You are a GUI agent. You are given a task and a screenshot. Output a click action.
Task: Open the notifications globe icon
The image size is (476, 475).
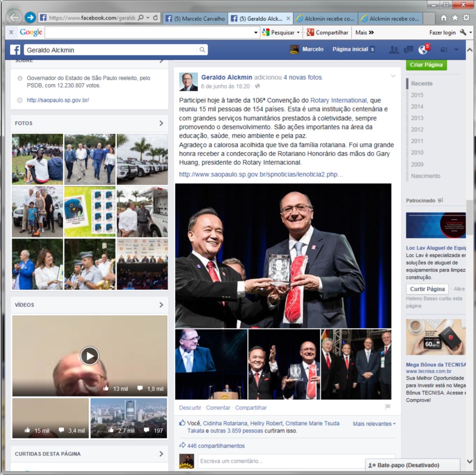point(423,50)
